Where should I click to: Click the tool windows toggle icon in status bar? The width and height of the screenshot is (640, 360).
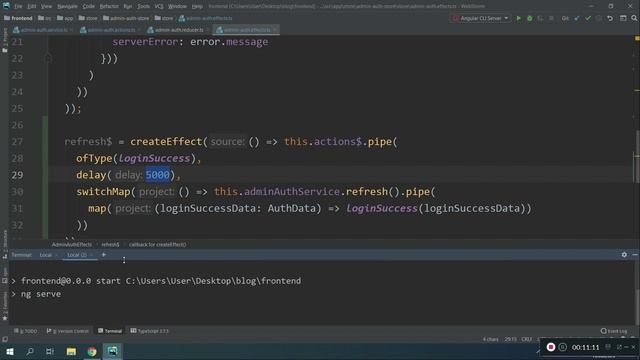[x=5, y=339]
